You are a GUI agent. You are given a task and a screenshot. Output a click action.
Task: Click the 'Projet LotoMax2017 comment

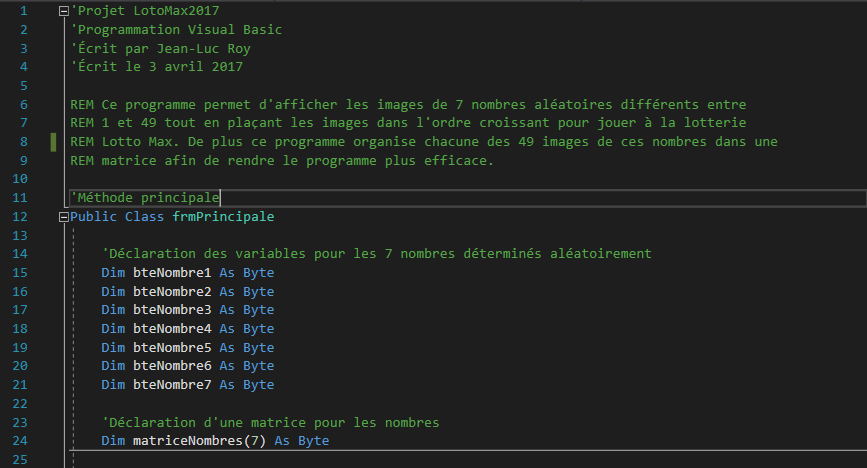click(x=145, y=11)
